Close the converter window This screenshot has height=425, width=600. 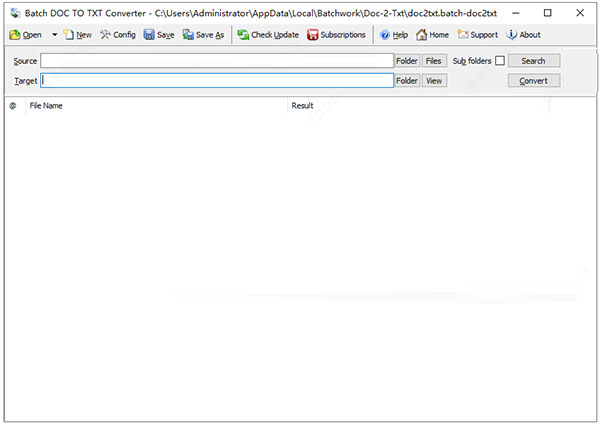(580, 13)
